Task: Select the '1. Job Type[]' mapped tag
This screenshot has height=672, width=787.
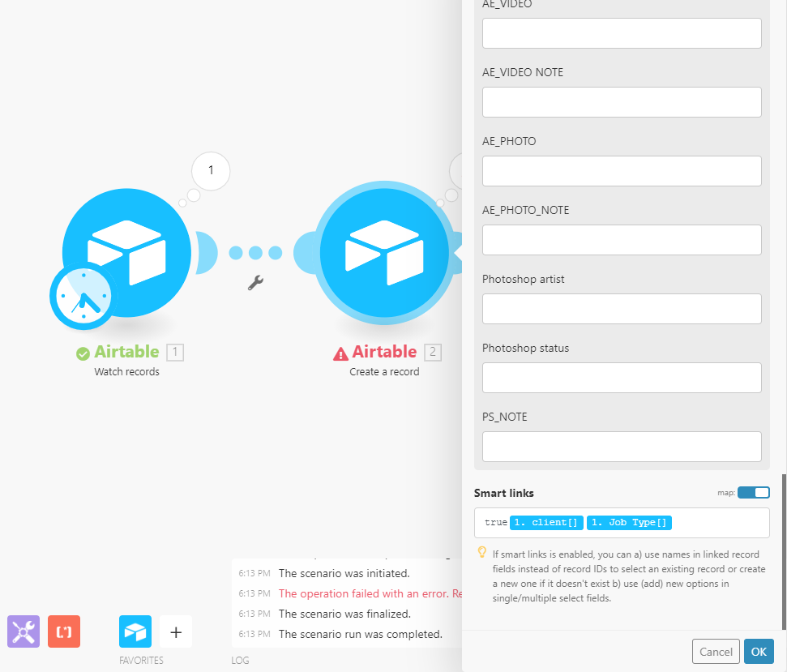Action: 629,523
